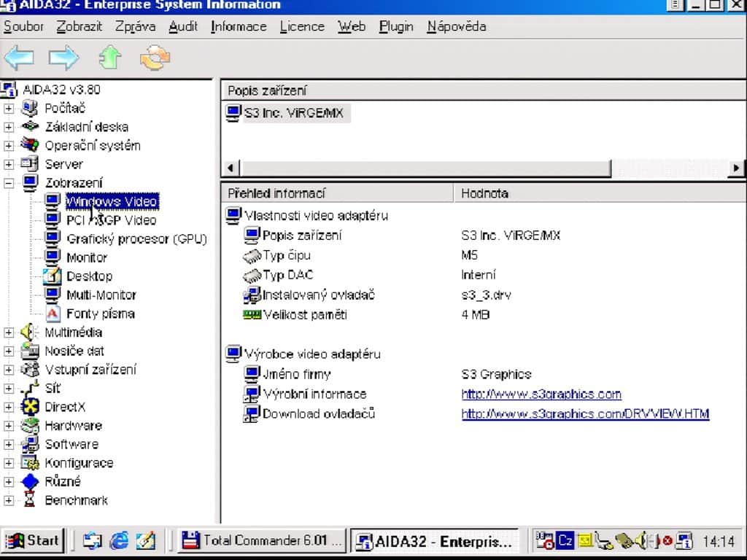Click the Multimédia speaker icon
The height and width of the screenshot is (560, 747).
click(29, 332)
